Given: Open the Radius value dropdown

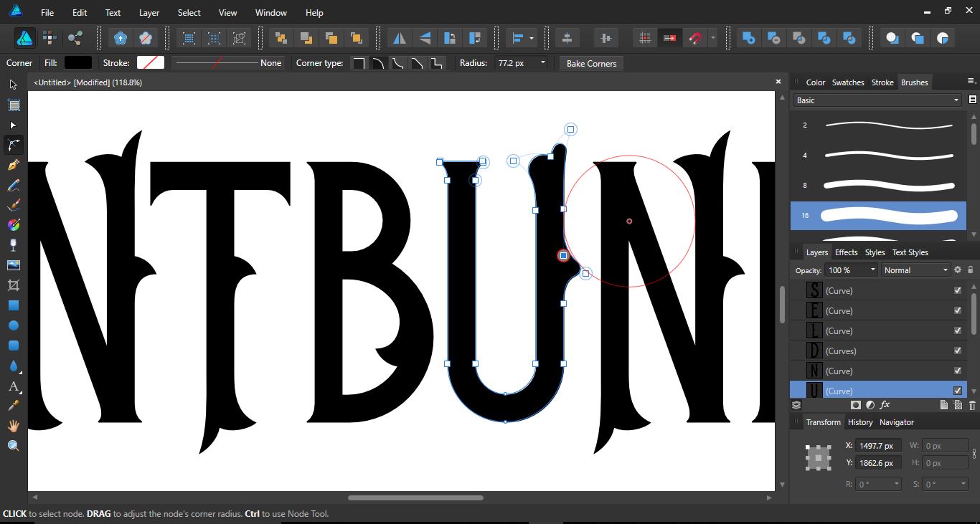Looking at the screenshot, I should click(x=542, y=63).
